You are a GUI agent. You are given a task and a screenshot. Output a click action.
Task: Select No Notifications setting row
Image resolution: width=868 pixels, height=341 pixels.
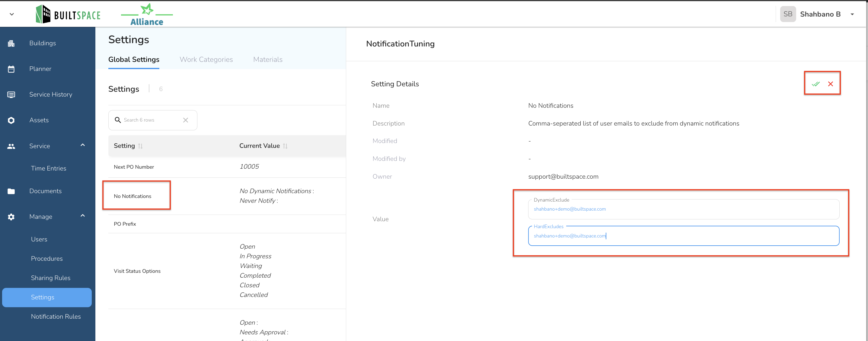(227, 196)
